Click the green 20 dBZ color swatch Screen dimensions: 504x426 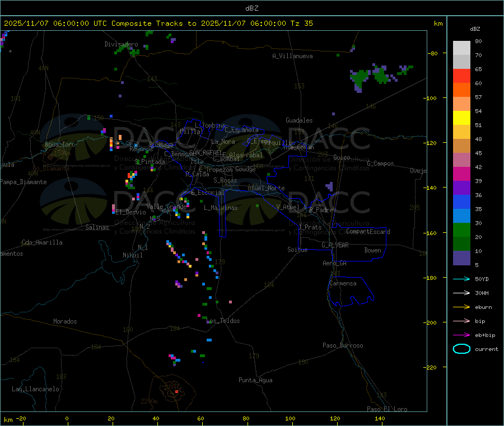click(461, 230)
